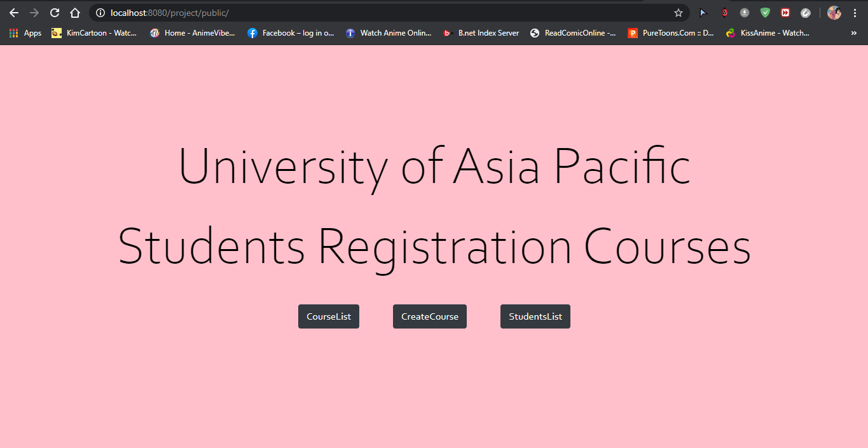Expand hidden bookmarks with the chevron
Screen dimensions: 868x448
coord(855,32)
